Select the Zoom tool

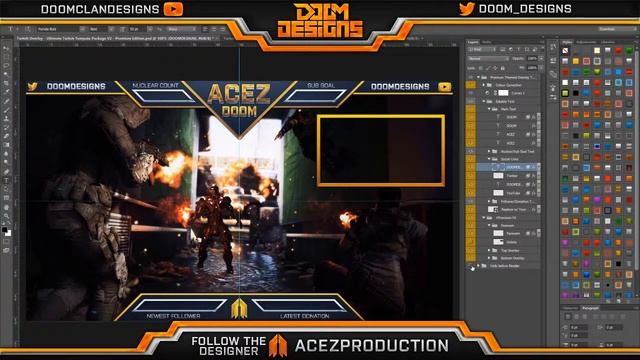(6, 216)
